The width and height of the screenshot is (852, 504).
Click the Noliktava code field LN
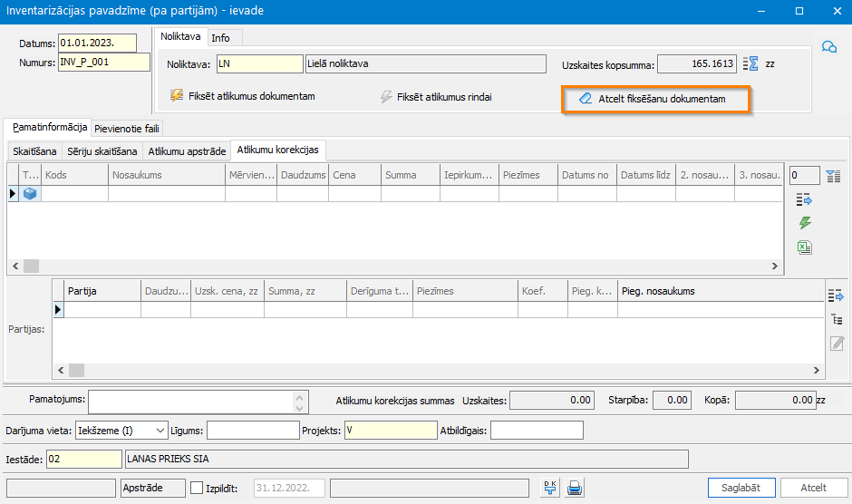(x=260, y=63)
